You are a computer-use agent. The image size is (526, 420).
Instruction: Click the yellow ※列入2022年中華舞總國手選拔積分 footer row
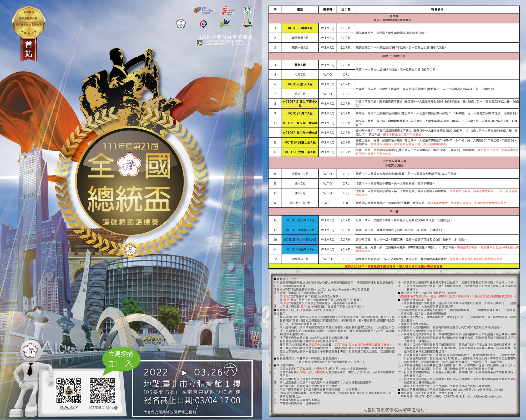coord(394,267)
